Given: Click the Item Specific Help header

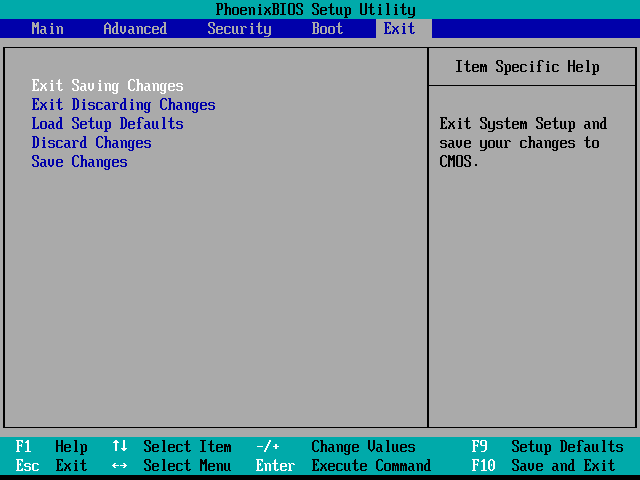Looking at the screenshot, I should [x=527, y=67].
